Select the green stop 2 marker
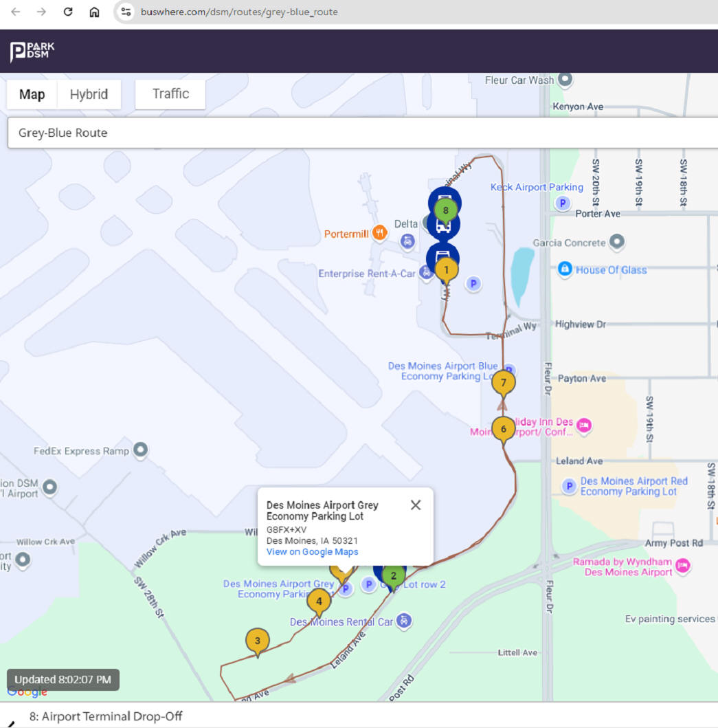 pos(393,576)
